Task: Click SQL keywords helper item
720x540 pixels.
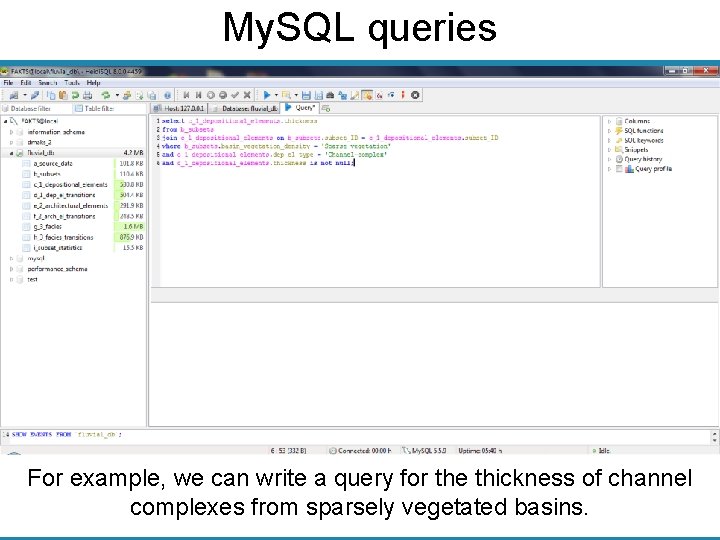Action: coord(644,140)
